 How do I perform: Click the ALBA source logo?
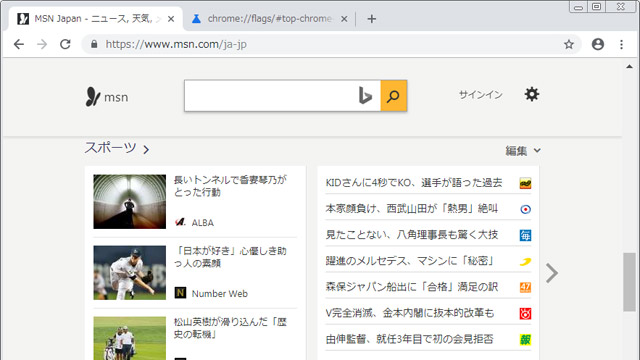pos(180,222)
